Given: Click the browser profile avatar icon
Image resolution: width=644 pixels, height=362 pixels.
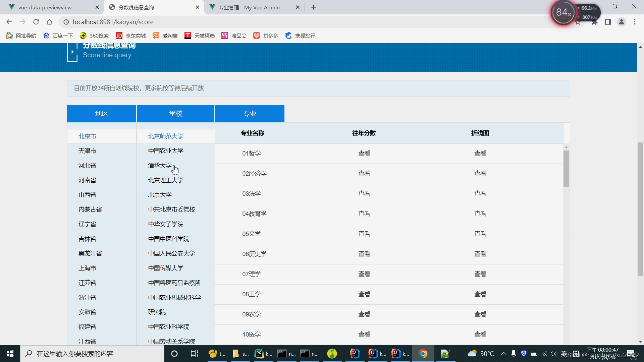Looking at the screenshot, I should [x=621, y=22].
